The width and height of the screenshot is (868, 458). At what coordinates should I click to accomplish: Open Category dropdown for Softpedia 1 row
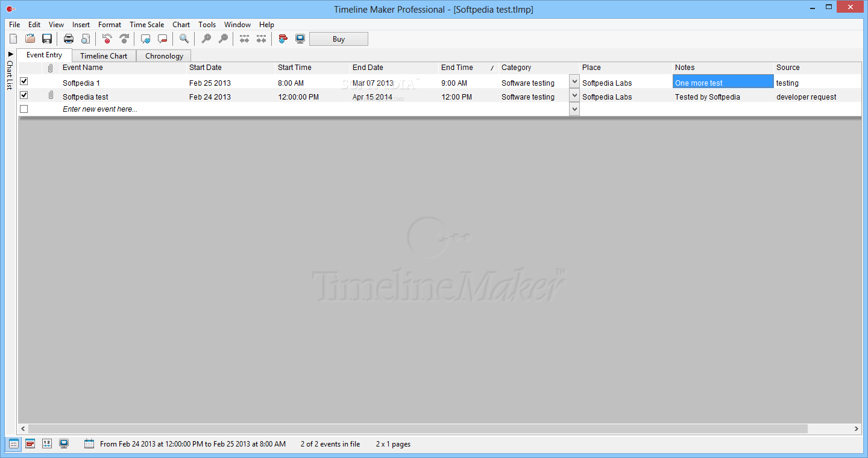tap(574, 81)
